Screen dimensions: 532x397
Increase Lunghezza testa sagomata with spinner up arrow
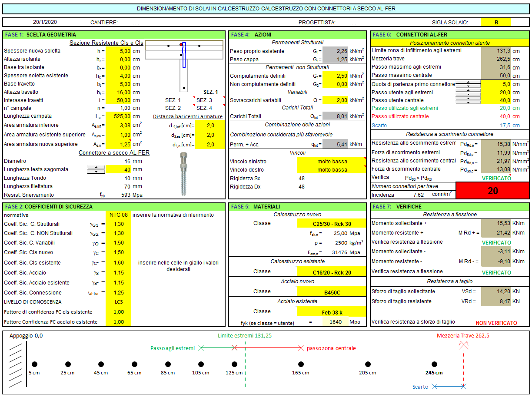coord(96,168)
